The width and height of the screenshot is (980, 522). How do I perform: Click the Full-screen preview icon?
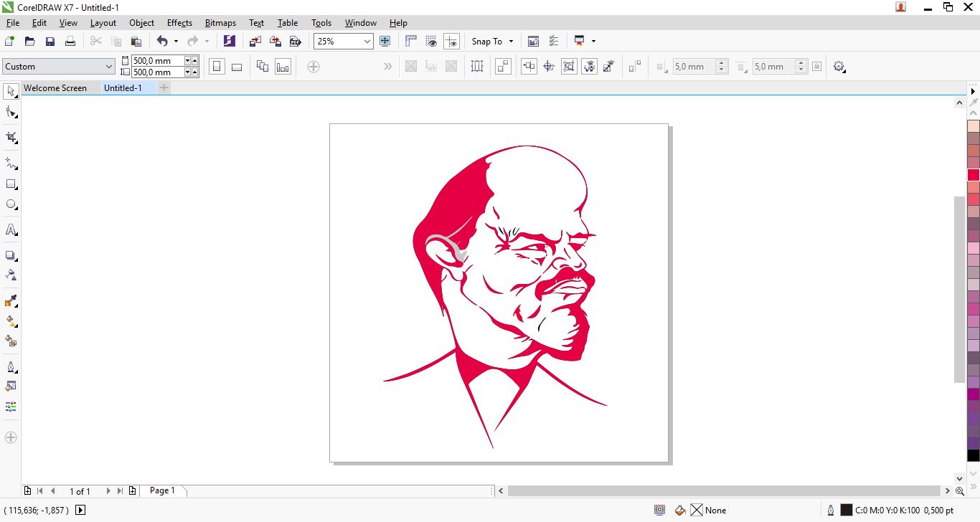point(385,42)
